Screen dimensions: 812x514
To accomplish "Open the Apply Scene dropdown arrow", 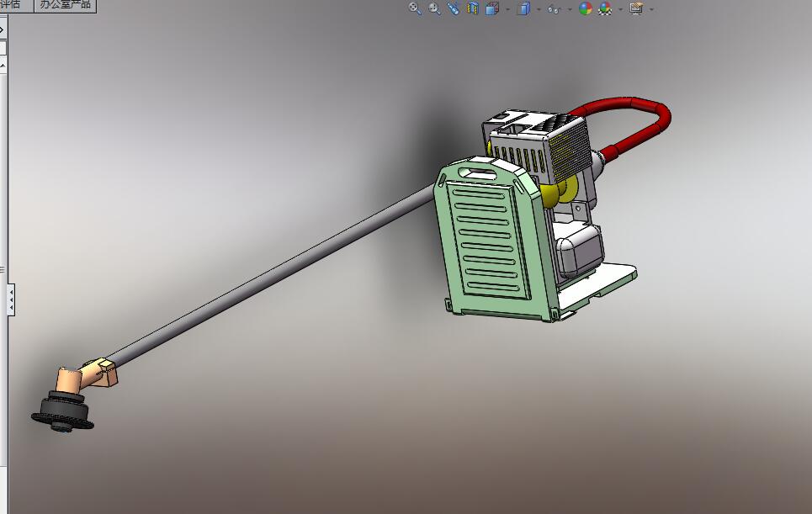I will (x=620, y=9).
